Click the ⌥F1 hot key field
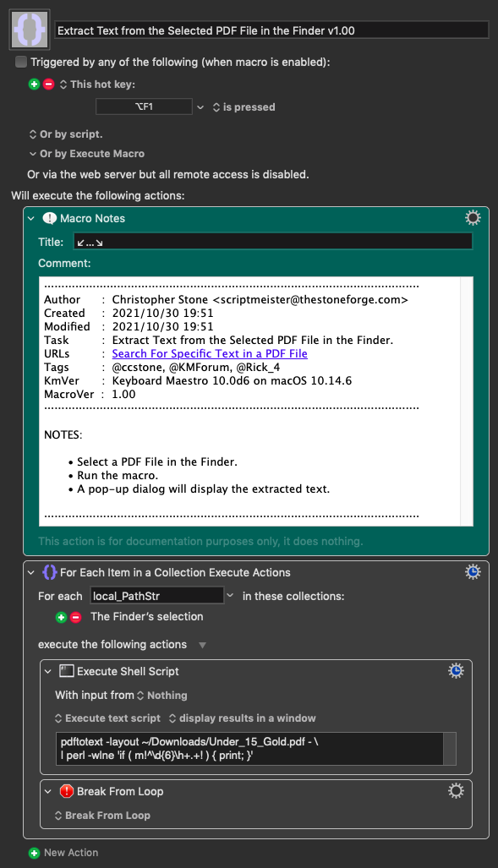 pos(144,106)
